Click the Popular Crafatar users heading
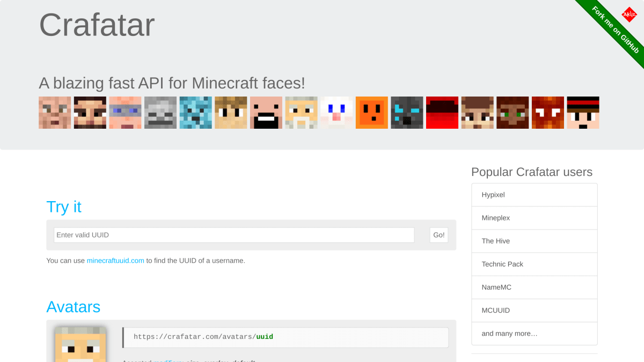Screen dimensions: 644x362 click(532, 172)
